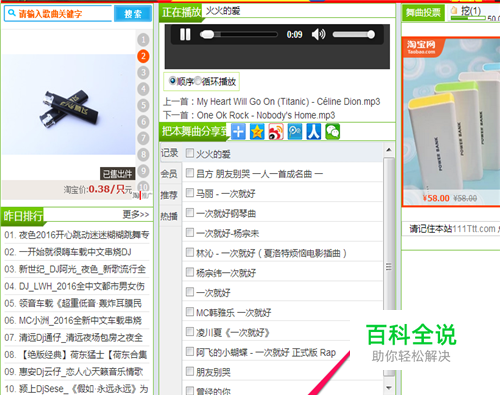The width and height of the screenshot is (500, 395).
Task: Open the 热播 tab
Action: (170, 216)
